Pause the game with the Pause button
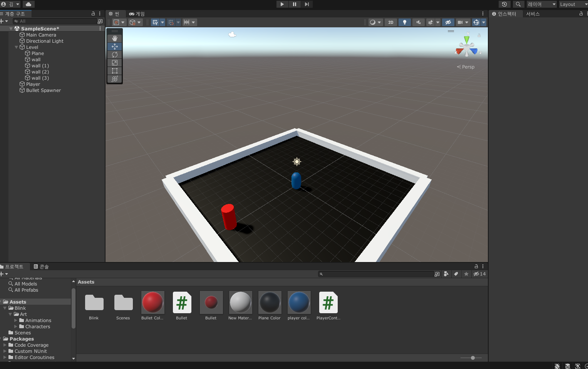Viewport: 588px width, 369px height. (295, 4)
